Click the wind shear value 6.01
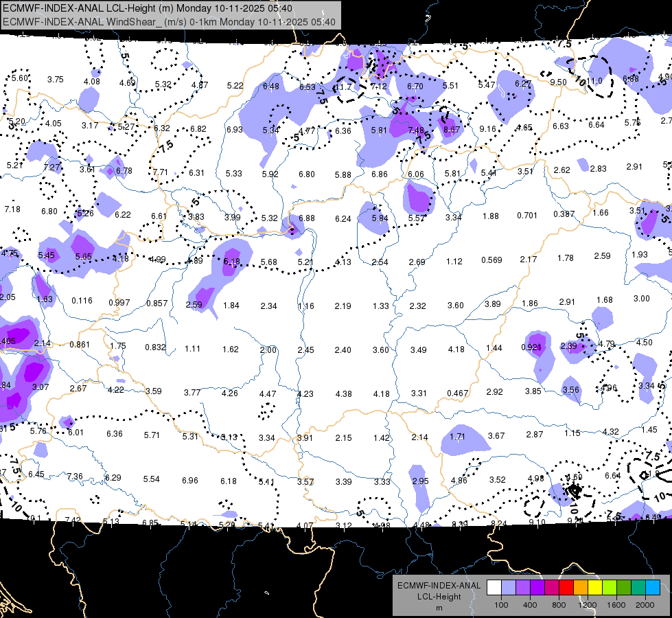 point(76,433)
